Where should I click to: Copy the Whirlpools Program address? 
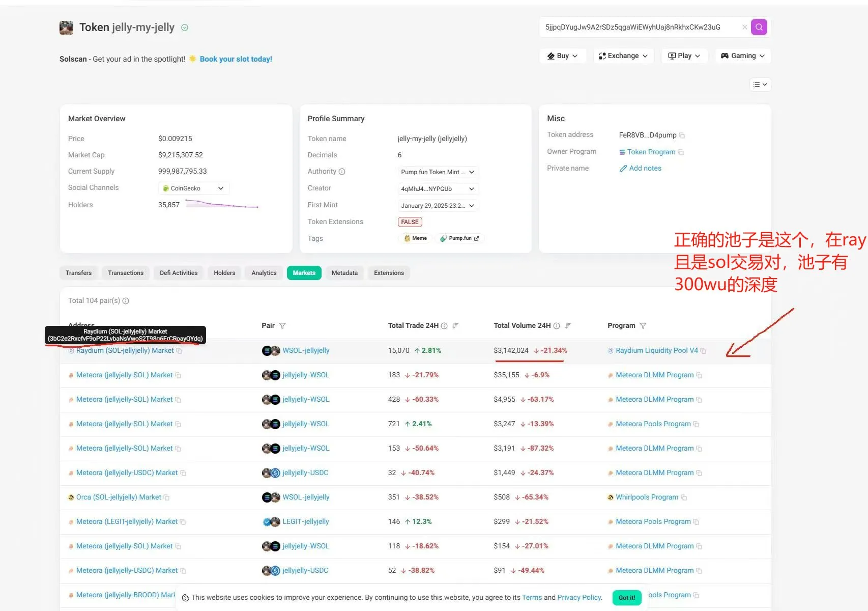pyautogui.click(x=684, y=497)
